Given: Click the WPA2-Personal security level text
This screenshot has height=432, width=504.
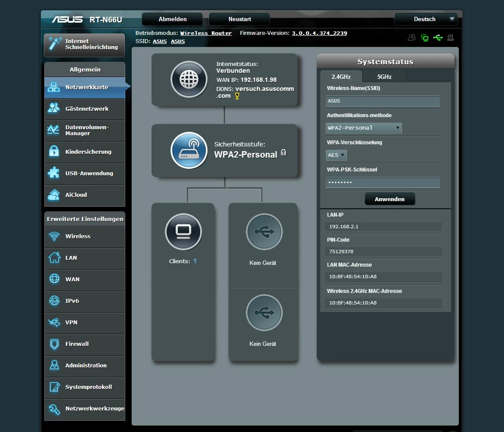Looking at the screenshot, I should (246, 155).
